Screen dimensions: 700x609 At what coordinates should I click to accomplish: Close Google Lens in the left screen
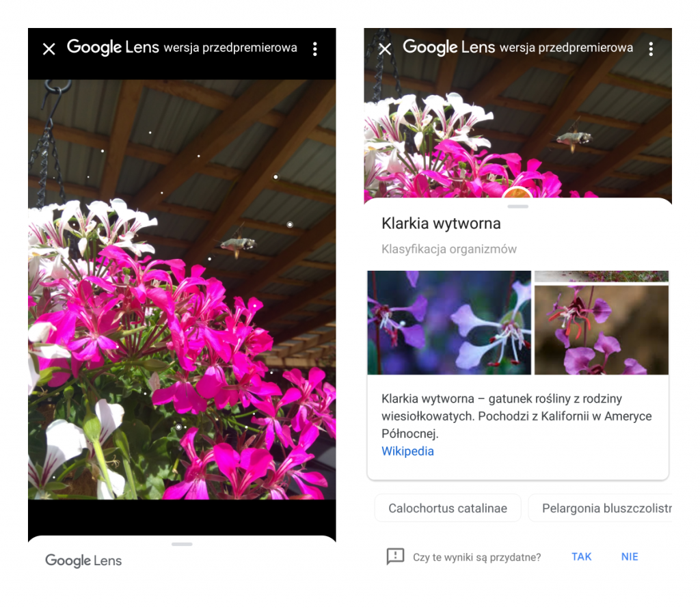point(49,49)
